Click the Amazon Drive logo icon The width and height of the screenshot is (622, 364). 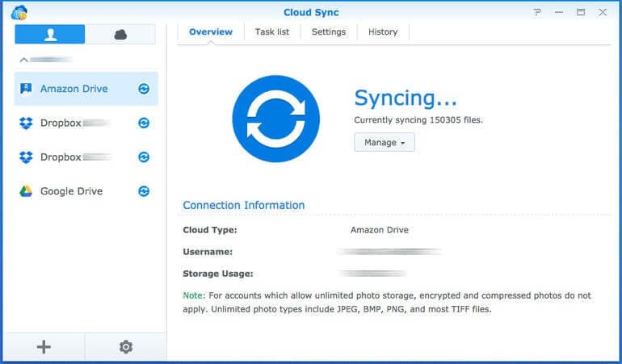click(x=26, y=89)
